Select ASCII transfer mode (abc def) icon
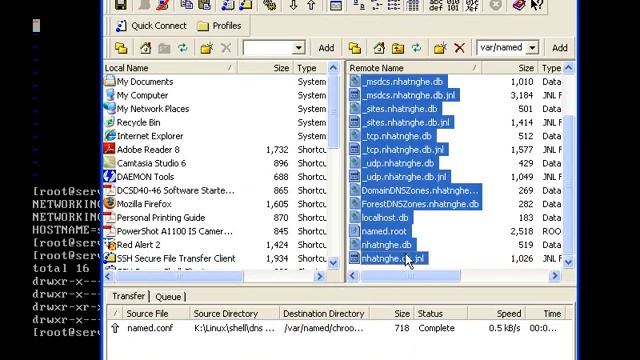Viewport: 640px width, 360px height. [x=436, y=5]
